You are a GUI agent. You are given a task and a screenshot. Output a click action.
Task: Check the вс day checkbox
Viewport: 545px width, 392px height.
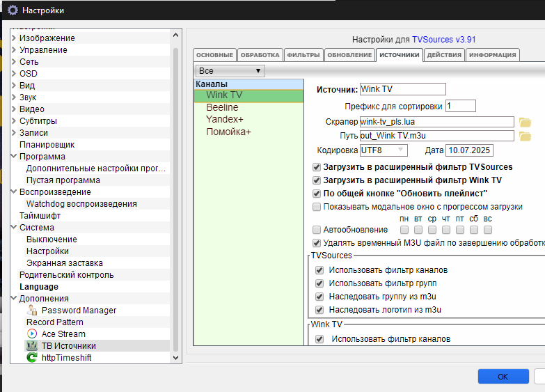488,230
